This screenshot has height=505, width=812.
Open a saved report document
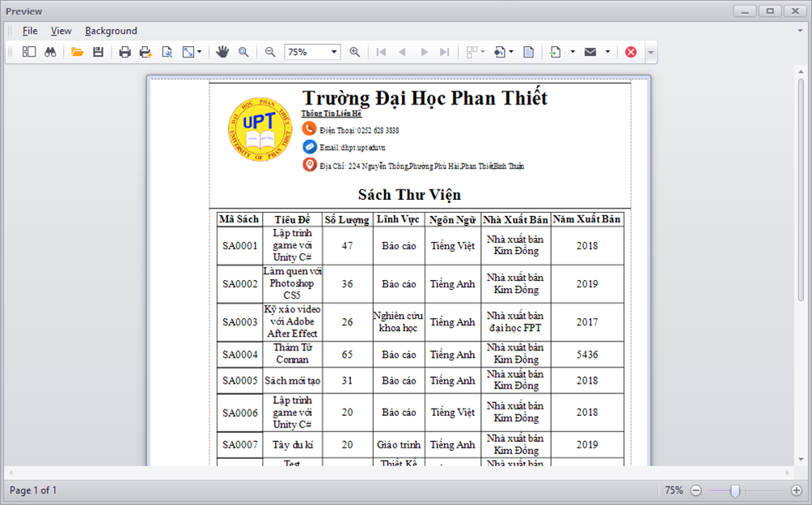(78, 51)
